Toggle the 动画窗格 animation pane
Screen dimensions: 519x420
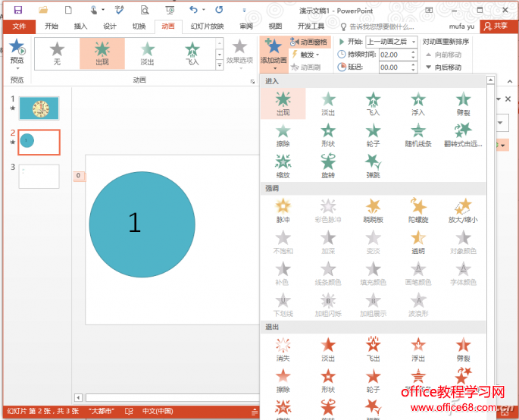[x=310, y=42]
